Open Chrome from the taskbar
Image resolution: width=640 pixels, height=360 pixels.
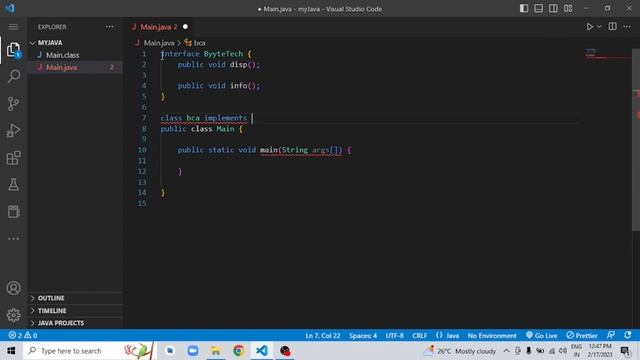[x=239, y=351]
